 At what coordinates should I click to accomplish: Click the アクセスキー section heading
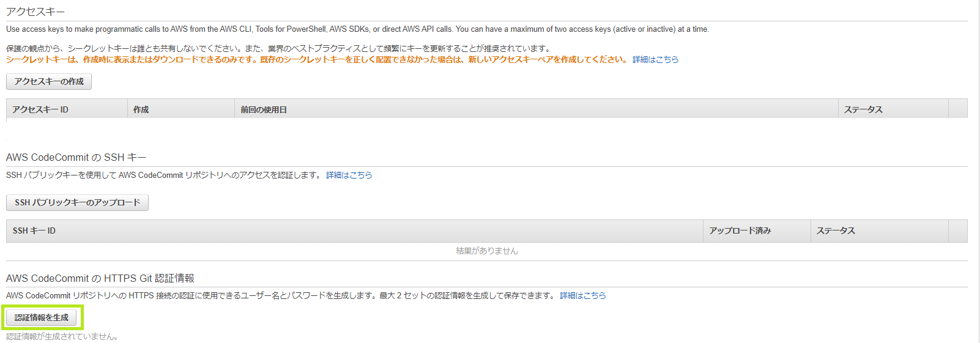(35, 12)
